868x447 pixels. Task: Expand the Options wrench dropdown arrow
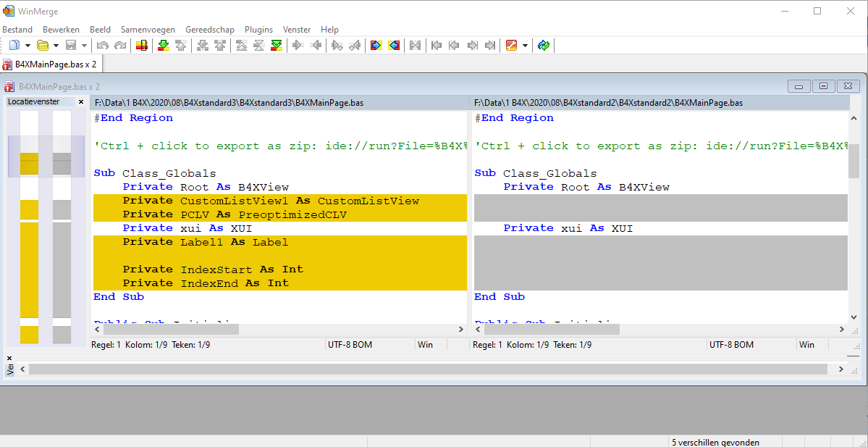tap(525, 46)
